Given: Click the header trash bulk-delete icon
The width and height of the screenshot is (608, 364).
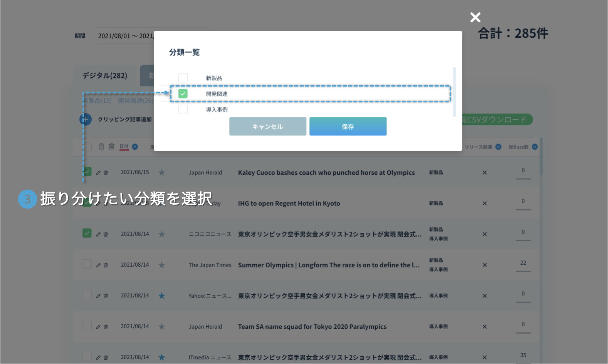Looking at the screenshot, I should click(x=111, y=147).
